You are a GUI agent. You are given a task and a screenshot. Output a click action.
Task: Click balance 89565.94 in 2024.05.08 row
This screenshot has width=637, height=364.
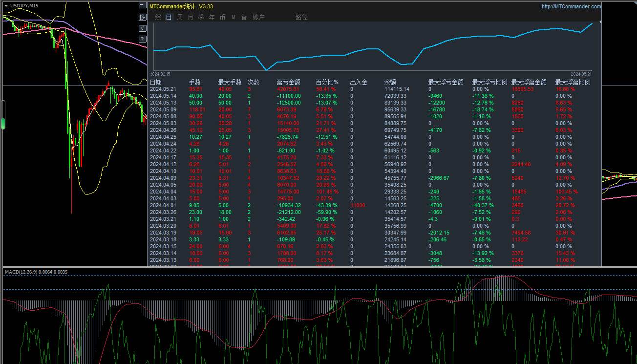pyautogui.click(x=395, y=116)
